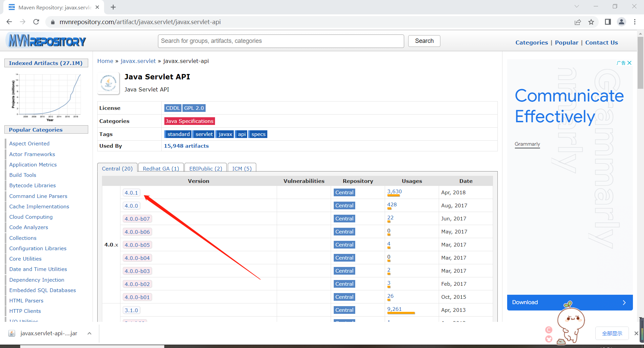Select the Central (20) tab
This screenshot has height=348, width=644.
[117, 168]
